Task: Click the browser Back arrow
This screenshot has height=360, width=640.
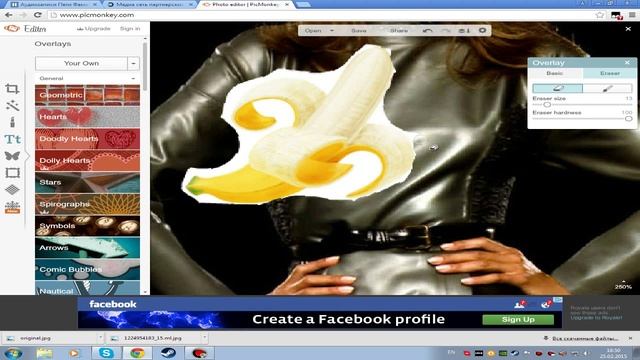Action: (9, 15)
